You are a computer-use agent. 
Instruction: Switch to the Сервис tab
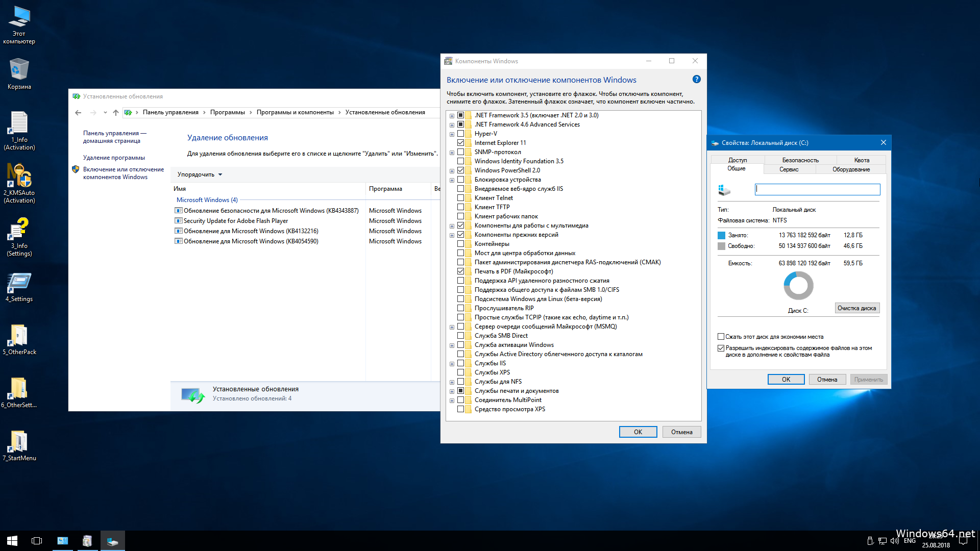[789, 169]
